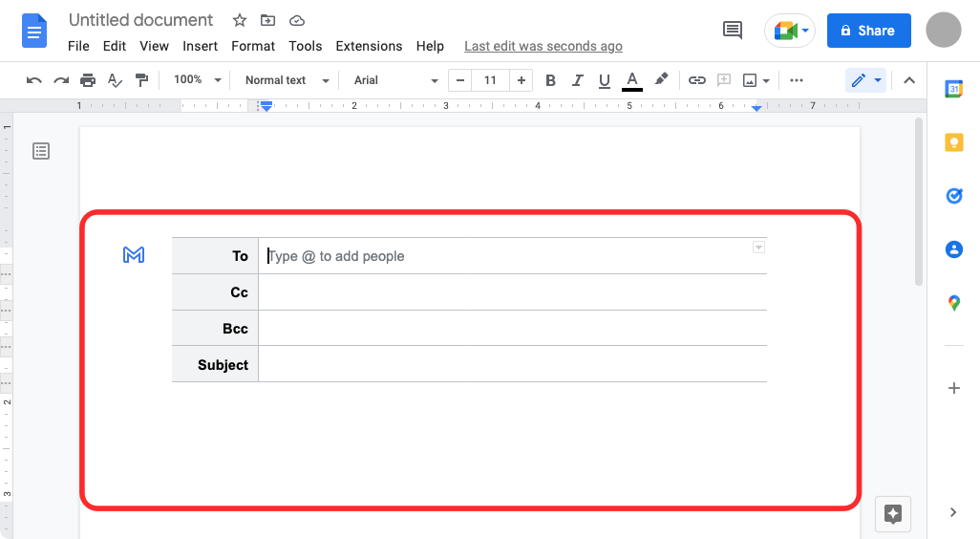
Task: Decrease font size with minus button
Action: pos(460,80)
